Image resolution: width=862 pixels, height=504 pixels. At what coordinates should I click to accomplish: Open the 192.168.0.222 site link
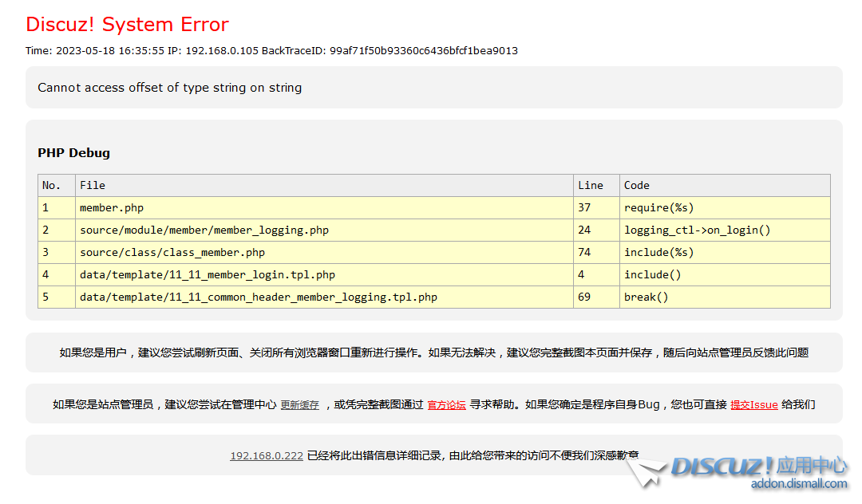click(267, 456)
